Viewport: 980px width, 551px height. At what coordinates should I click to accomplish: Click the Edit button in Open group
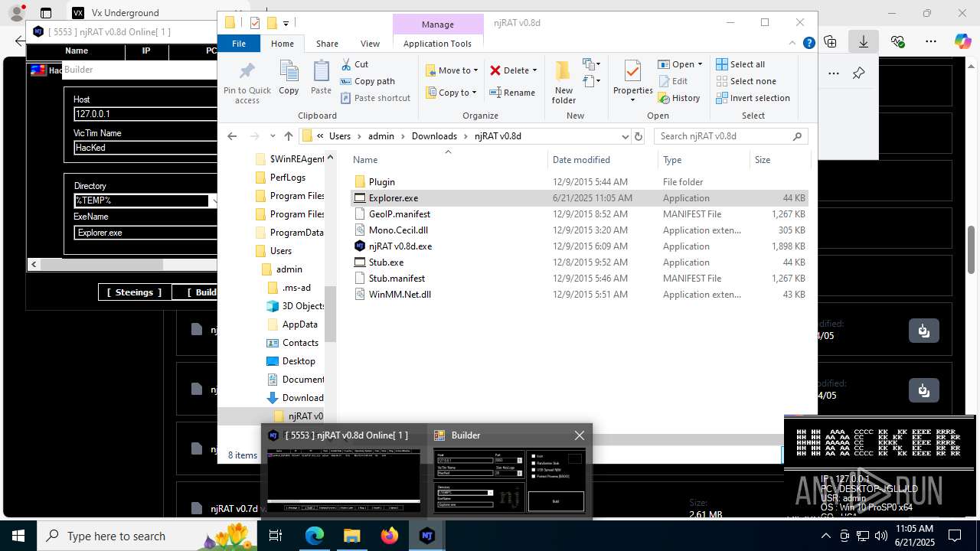[x=672, y=81]
